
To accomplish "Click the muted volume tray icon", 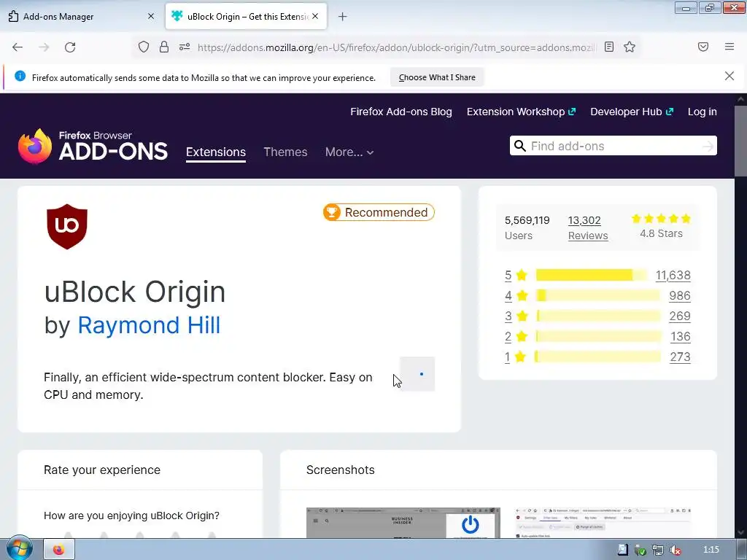I will click(675, 550).
